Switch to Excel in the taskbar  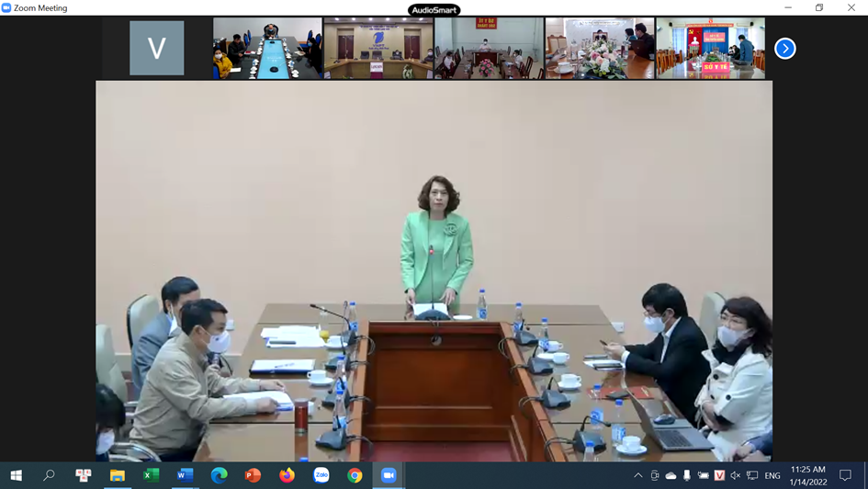[152, 475]
